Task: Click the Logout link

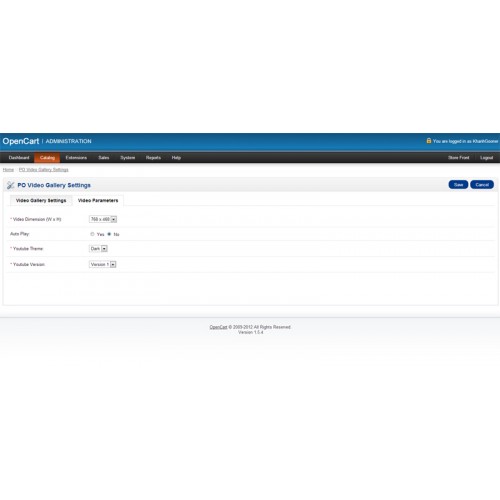Action: click(486, 158)
